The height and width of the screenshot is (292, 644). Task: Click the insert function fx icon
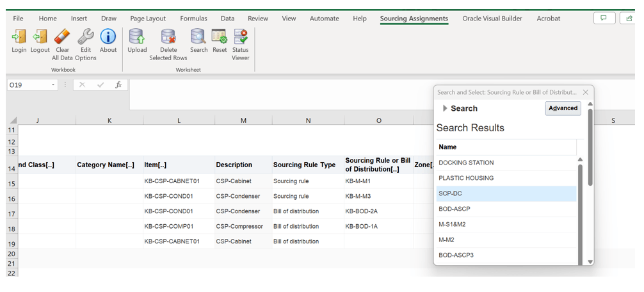pos(118,85)
